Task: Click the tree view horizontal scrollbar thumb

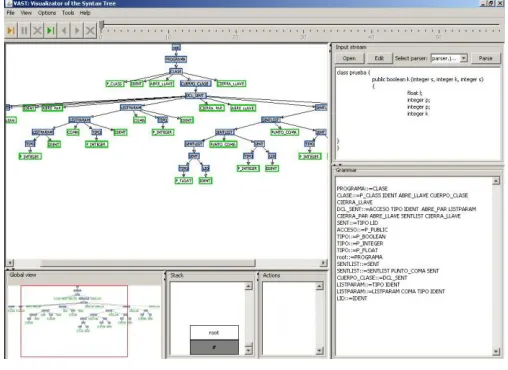Action: point(148,263)
